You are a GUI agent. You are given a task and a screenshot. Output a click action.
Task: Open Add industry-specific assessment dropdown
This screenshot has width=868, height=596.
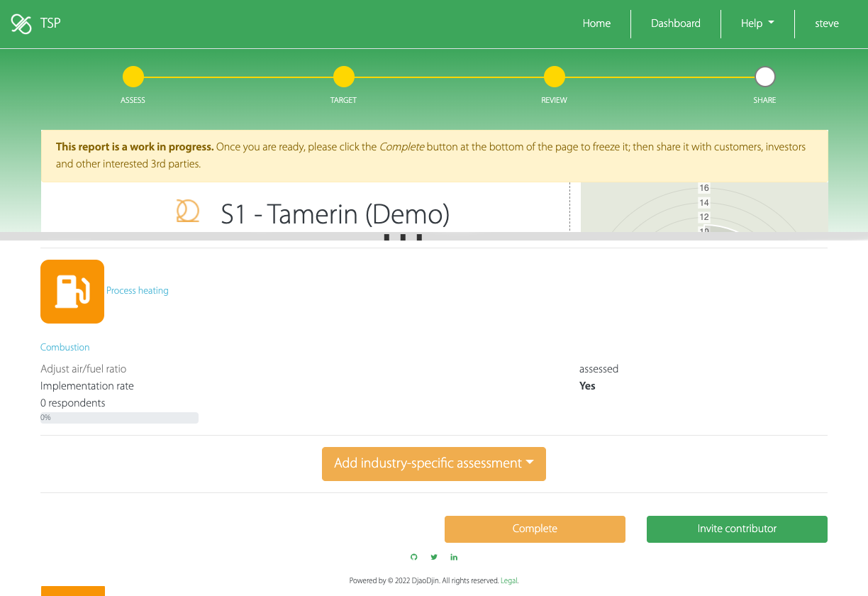[433, 463]
